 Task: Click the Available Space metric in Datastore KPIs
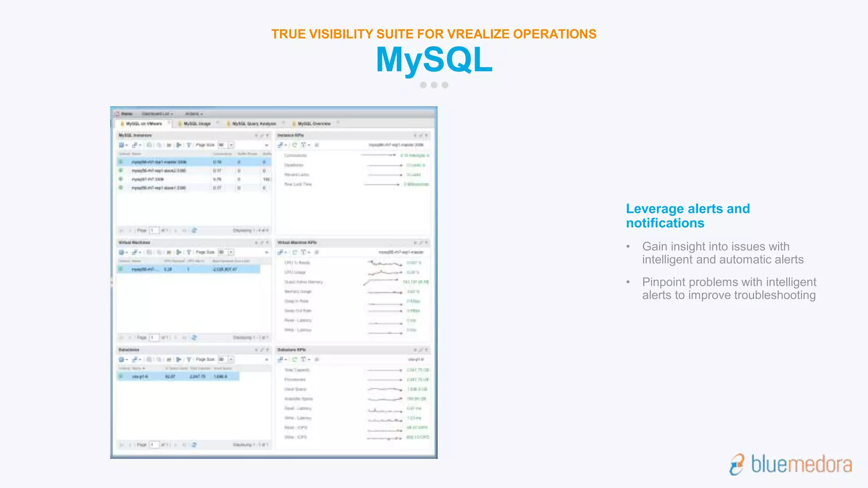pyautogui.click(x=298, y=399)
